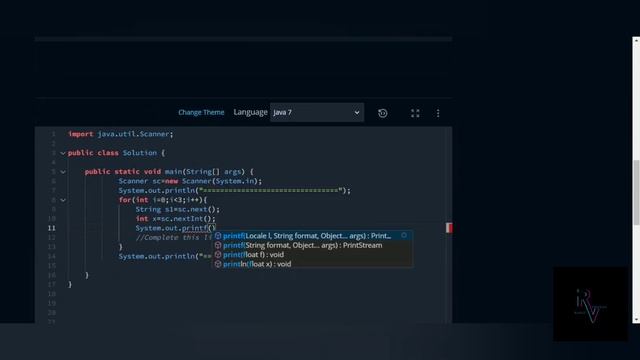The height and width of the screenshot is (360, 640).
Task: Click the reset code history icon
Action: point(382,113)
